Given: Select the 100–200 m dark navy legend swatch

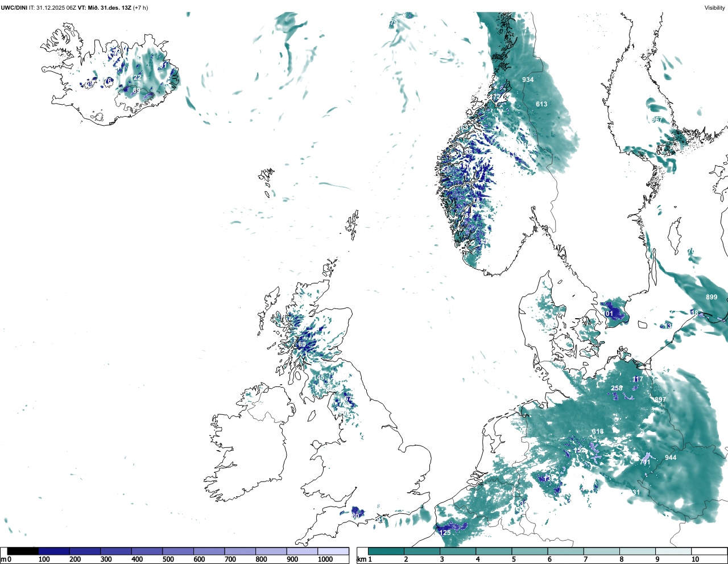Looking at the screenshot, I should (54, 551).
